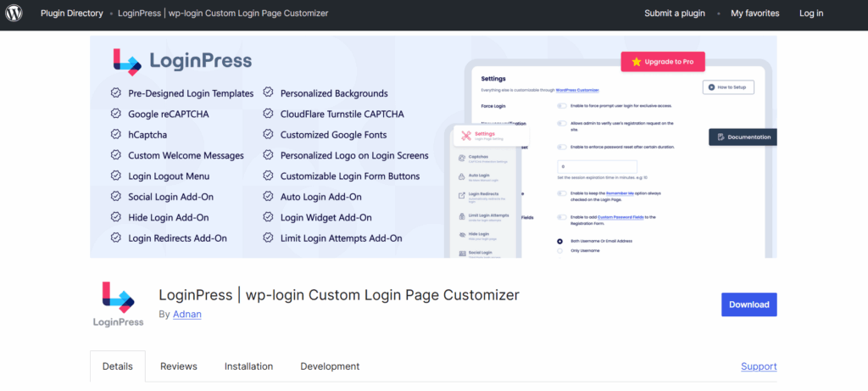
Task: Click 'Customized Google Fonts' feature text
Action: pos(334,135)
